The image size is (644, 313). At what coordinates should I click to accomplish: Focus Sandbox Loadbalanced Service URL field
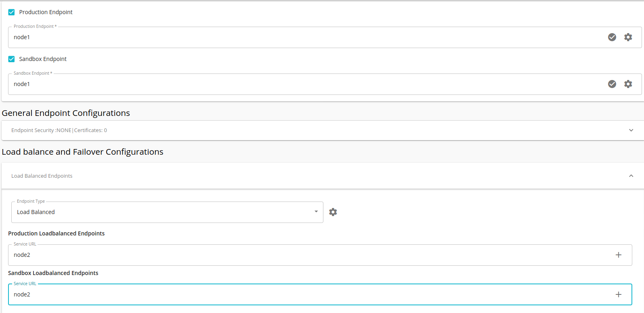tap(283, 294)
